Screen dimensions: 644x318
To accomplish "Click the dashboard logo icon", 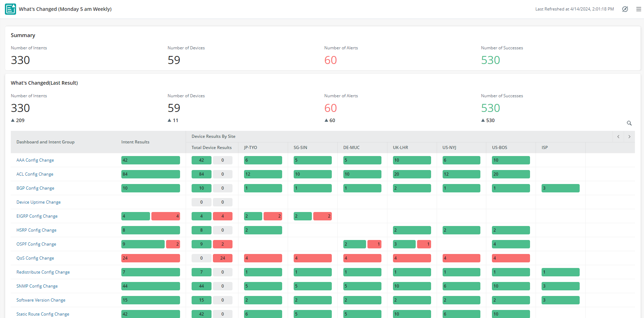I will coord(10,9).
